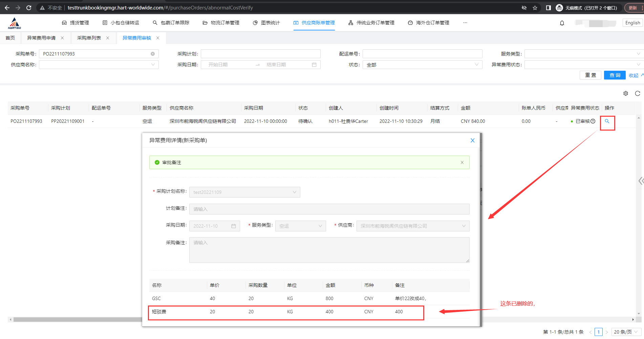Click the horizontal table scrollbar
644x339 pixels.
pyautogui.click(x=78, y=319)
